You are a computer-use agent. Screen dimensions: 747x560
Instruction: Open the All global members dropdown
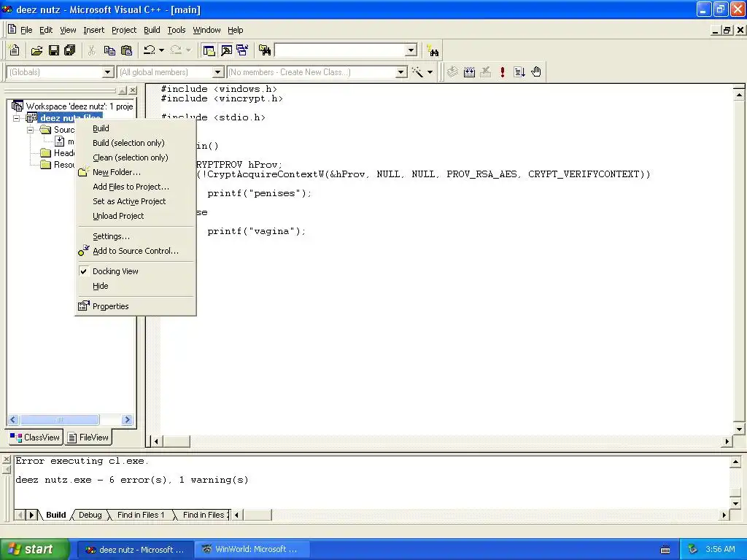coord(217,72)
